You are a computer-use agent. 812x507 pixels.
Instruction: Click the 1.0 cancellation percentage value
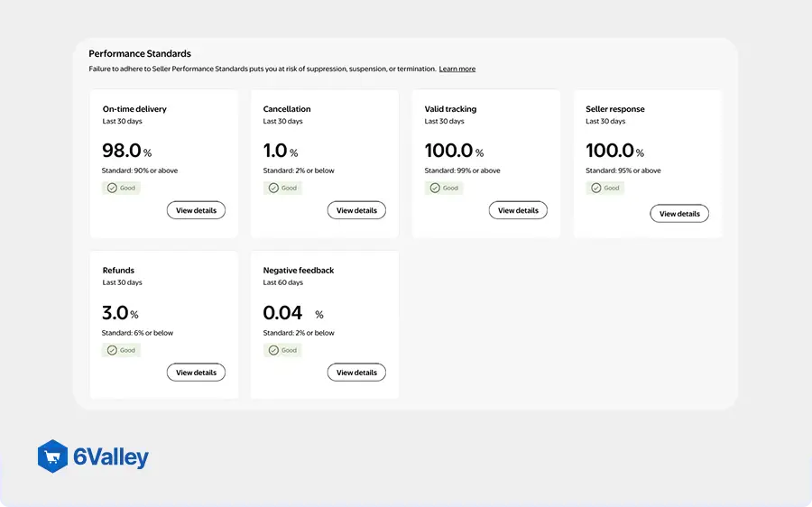pos(275,151)
